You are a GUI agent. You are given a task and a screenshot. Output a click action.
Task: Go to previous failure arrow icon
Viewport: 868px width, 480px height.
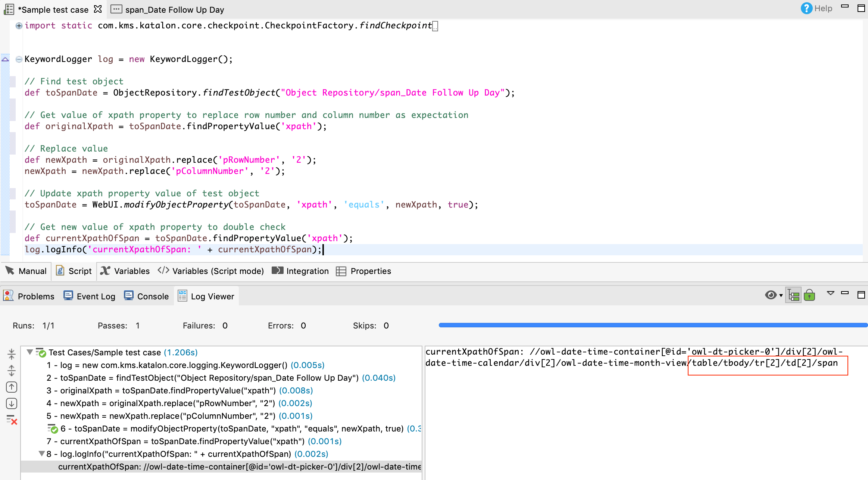[x=12, y=387]
